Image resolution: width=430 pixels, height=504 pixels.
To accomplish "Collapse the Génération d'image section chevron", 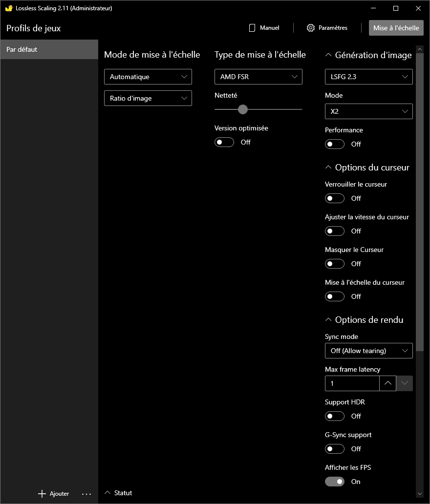I will (x=328, y=55).
